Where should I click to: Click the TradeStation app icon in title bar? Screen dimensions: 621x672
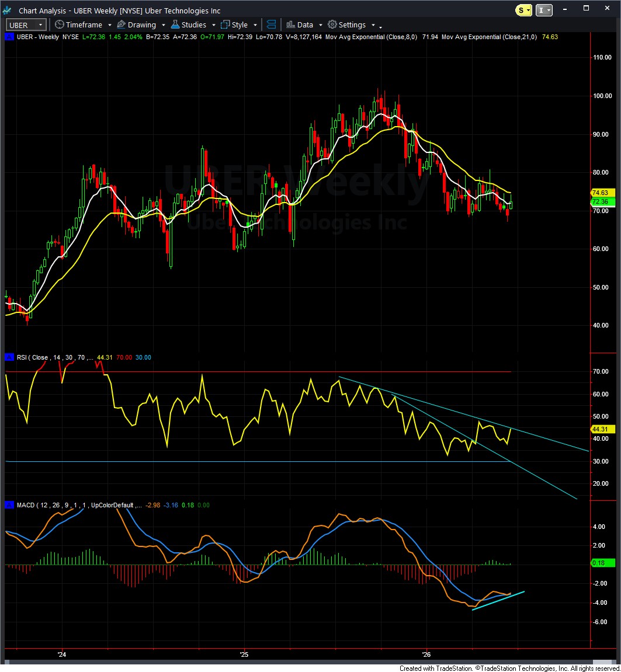7,11
